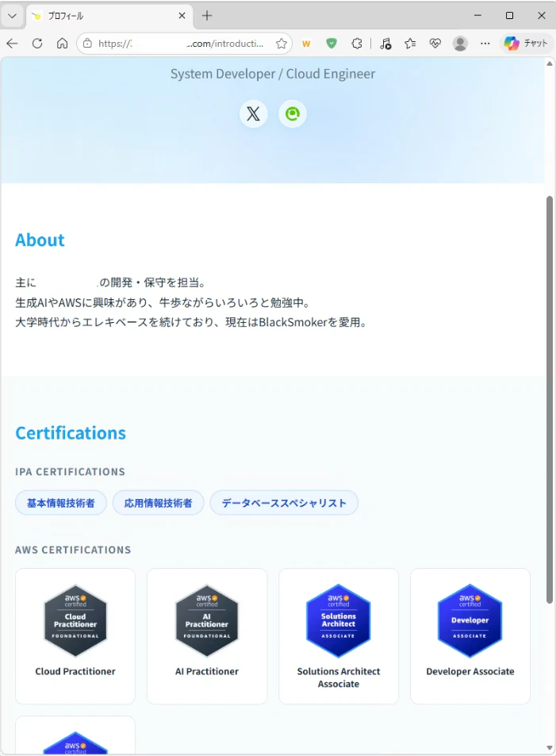
Task: Select the Cloud Practitioner badge image
Action: (75, 620)
